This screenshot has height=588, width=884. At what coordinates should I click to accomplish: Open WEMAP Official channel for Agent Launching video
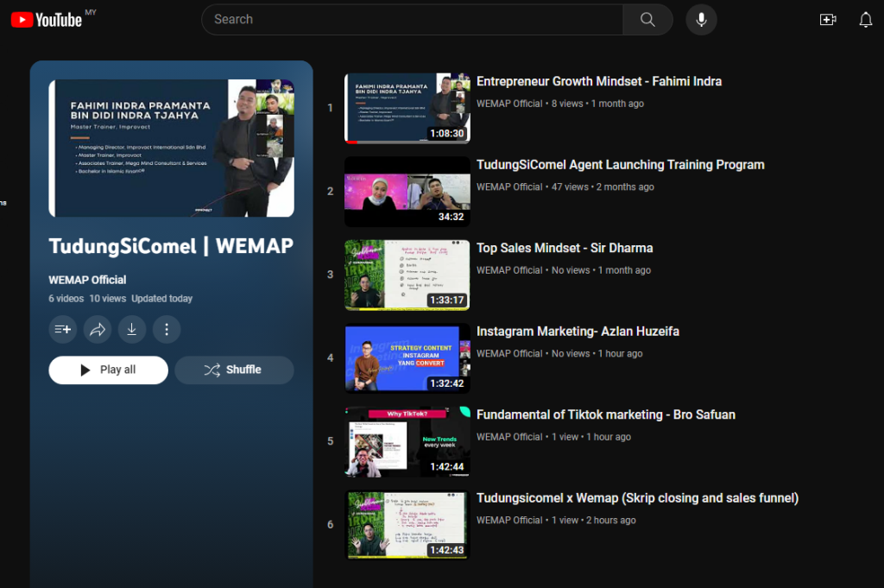[509, 187]
